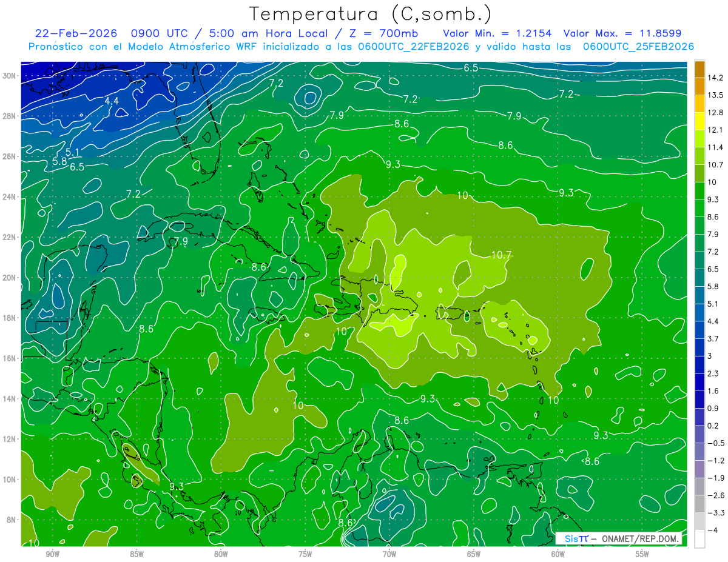Image resolution: width=728 pixels, height=562 pixels.
Task: Click the 30N latitude axis label
Action: [10, 76]
